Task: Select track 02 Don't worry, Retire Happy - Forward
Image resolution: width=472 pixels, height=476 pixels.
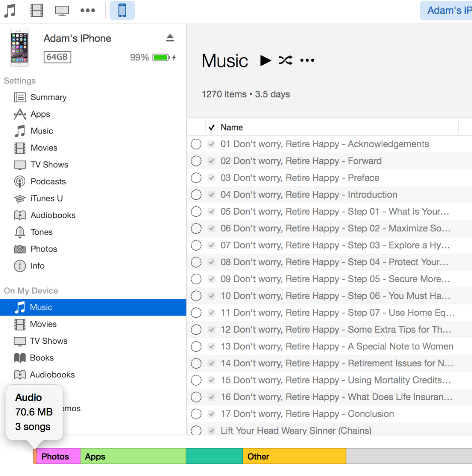Action: [301, 161]
